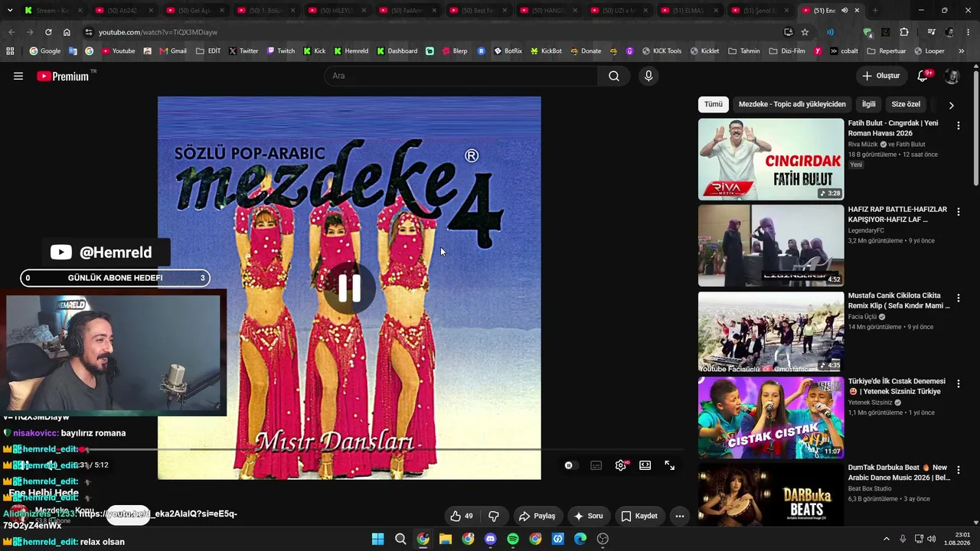Open the Gmail bookmark
This screenshot has height=551, width=980.
pos(174,51)
